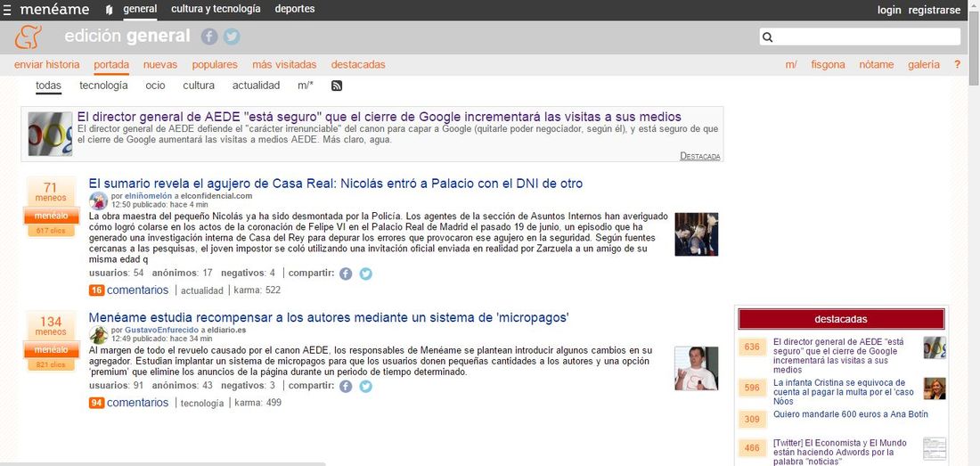Open the RSS feed icon
The image size is (980, 466).
click(x=337, y=86)
